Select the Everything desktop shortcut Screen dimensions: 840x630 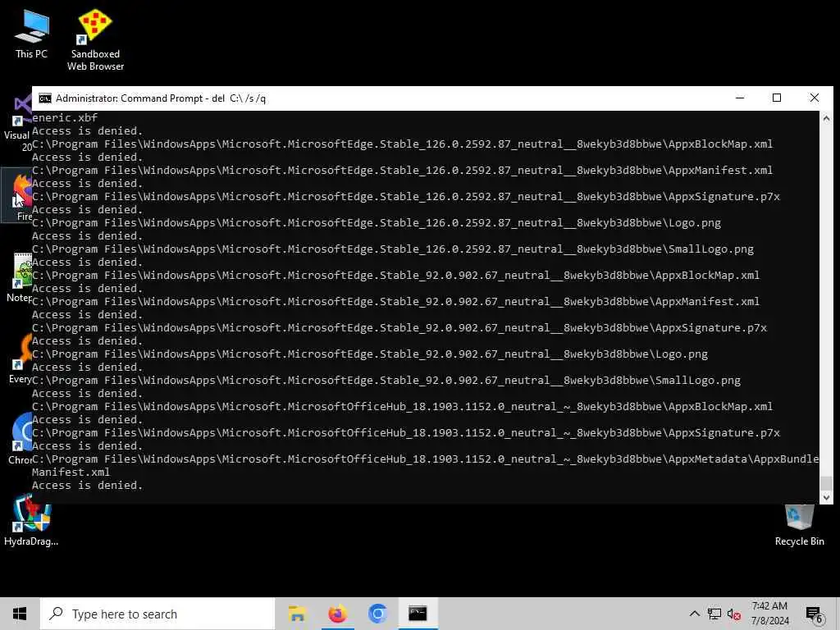click(x=20, y=359)
